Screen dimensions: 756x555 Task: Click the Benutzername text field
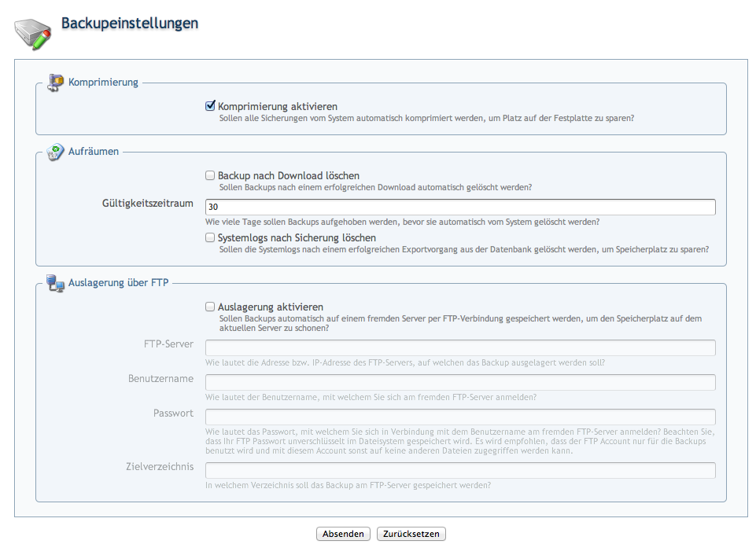[x=460, y=382]
